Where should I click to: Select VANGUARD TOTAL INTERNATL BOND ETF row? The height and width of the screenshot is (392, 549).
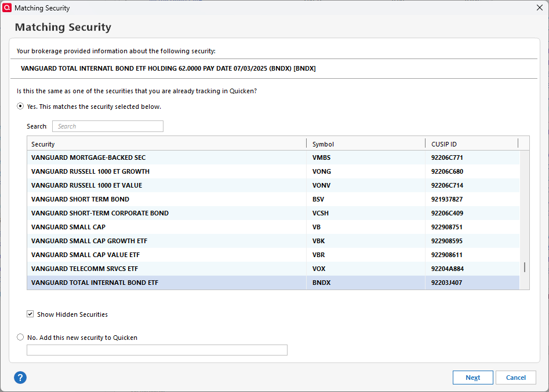(x=94, y=283)
